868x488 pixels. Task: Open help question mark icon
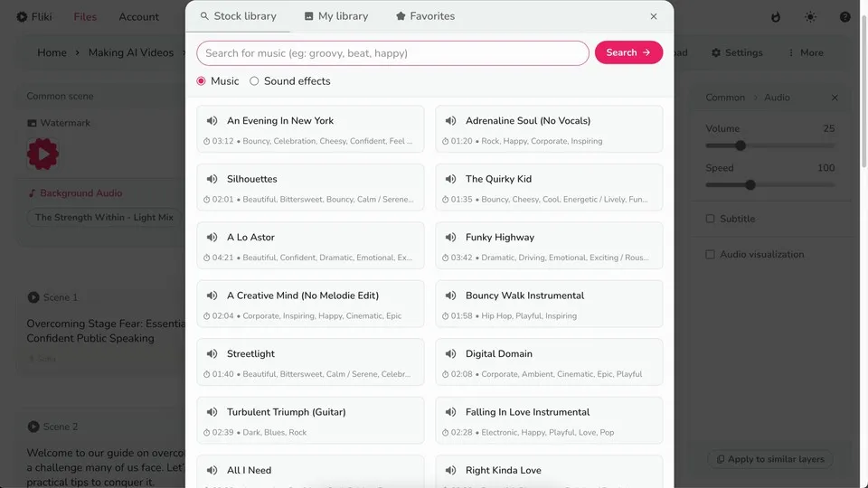tap(844, 16)
